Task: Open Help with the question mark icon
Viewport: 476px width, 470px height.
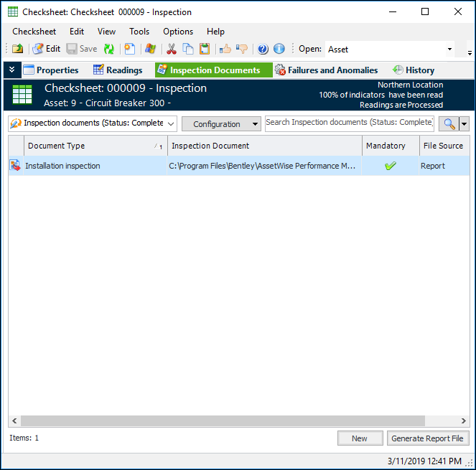Action: pos(263,49)
